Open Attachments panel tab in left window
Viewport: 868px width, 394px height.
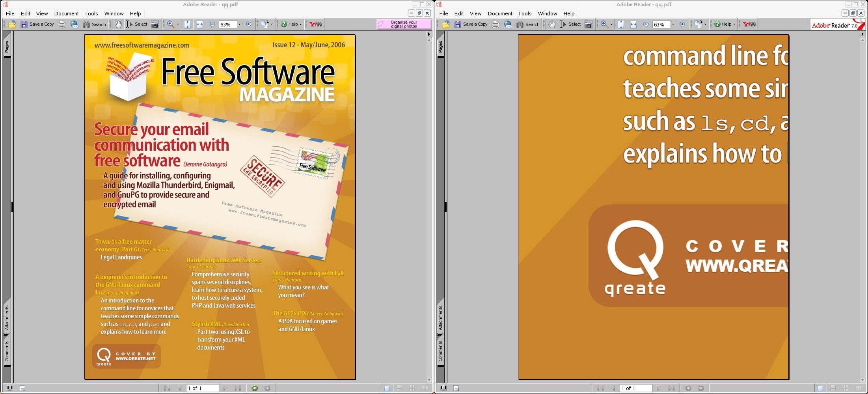point(7,318)
